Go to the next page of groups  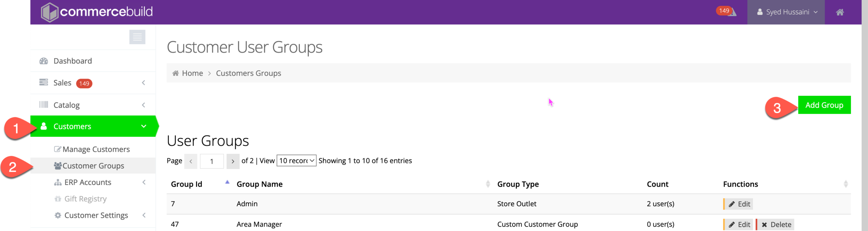(x=233, y=161)
